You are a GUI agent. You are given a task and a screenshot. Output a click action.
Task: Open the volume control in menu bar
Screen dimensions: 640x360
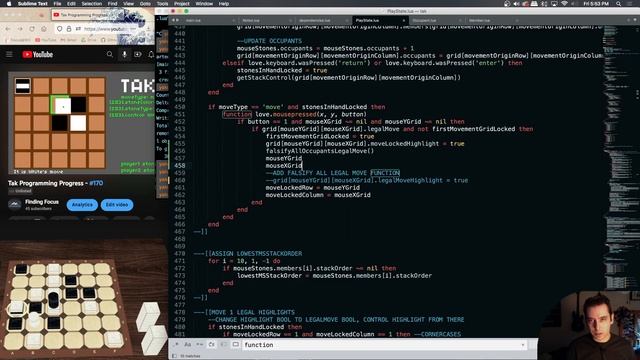(516, 4)
